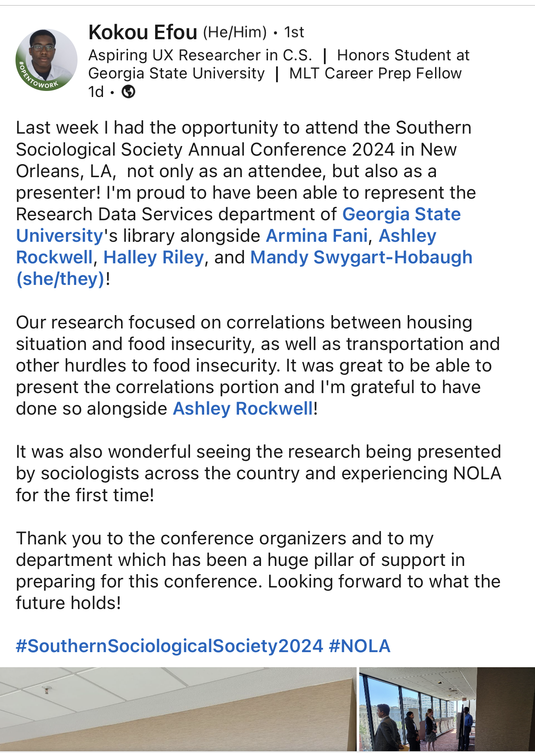535x756 pixels.
Task: Open Halley Riley's tagged profile
Action: (x=153, y=257)
